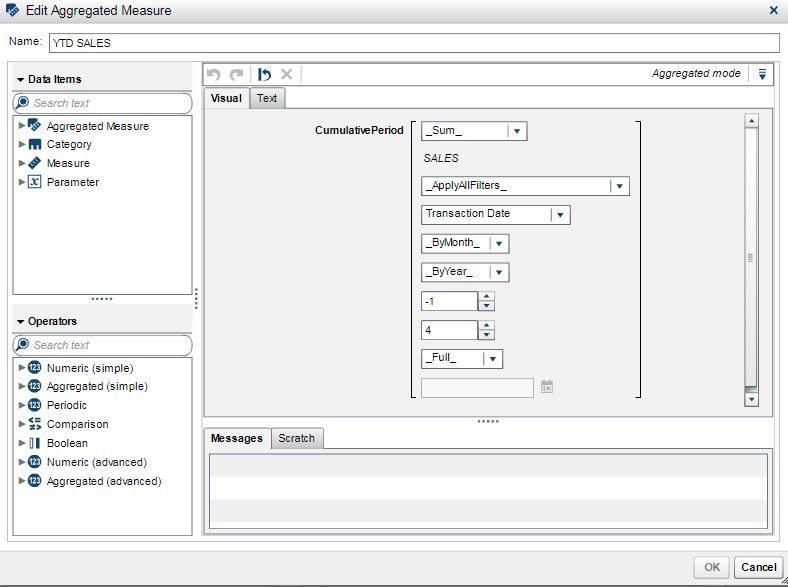The image size is (788, 587).
Task: Click the Numeric (advanced) operator icon
Action: [x=35, y=461]
